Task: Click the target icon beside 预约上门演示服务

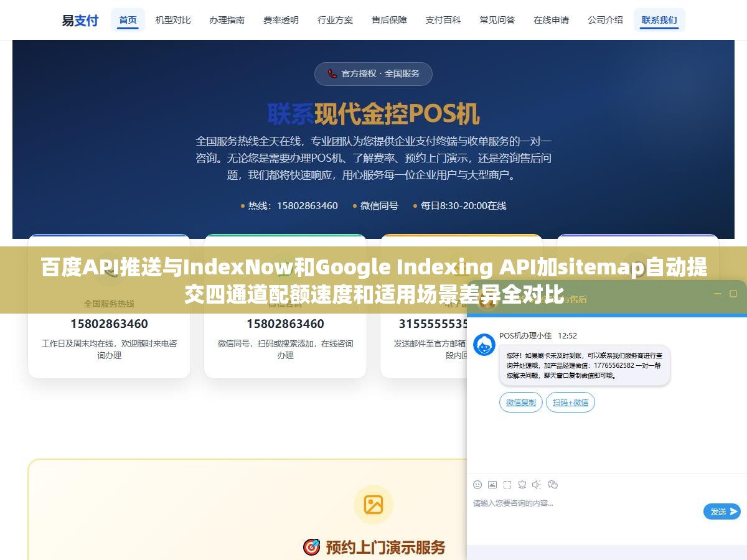Action: click(311, 547)
